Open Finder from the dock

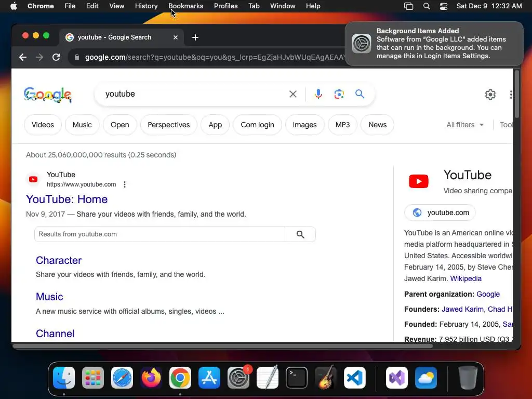click(64, 378)
